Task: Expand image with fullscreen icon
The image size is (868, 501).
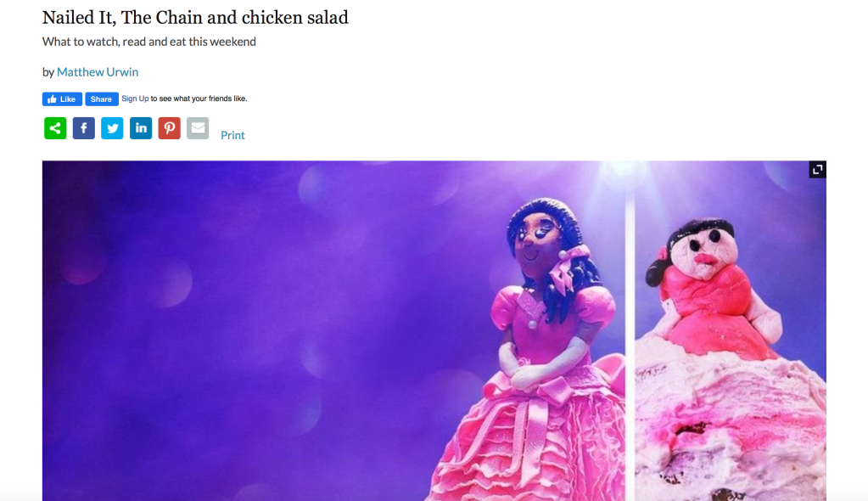Action: [x=817, y=170]
